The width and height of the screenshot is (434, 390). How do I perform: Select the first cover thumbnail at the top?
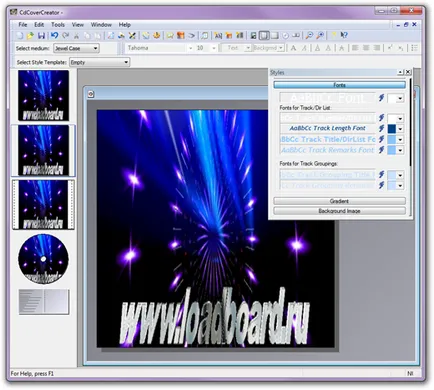(43, 95)
